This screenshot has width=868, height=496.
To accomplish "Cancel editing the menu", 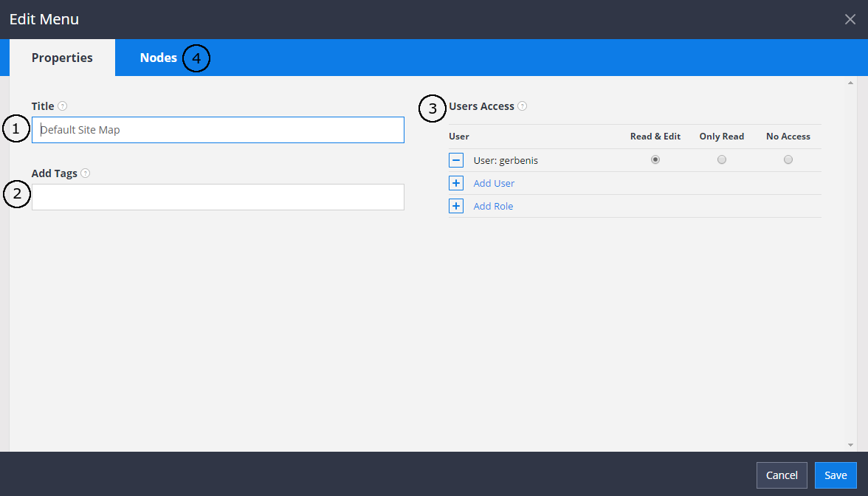I will click(782, 475).
